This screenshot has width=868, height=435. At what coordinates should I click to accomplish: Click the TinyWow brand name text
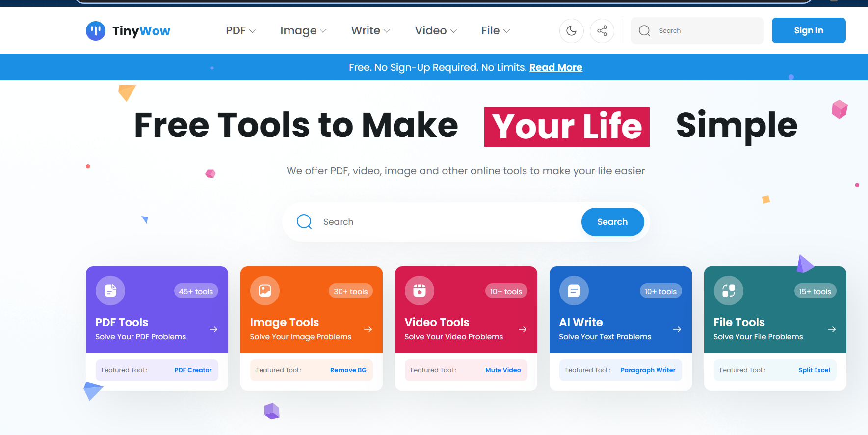tap(141, 31)
